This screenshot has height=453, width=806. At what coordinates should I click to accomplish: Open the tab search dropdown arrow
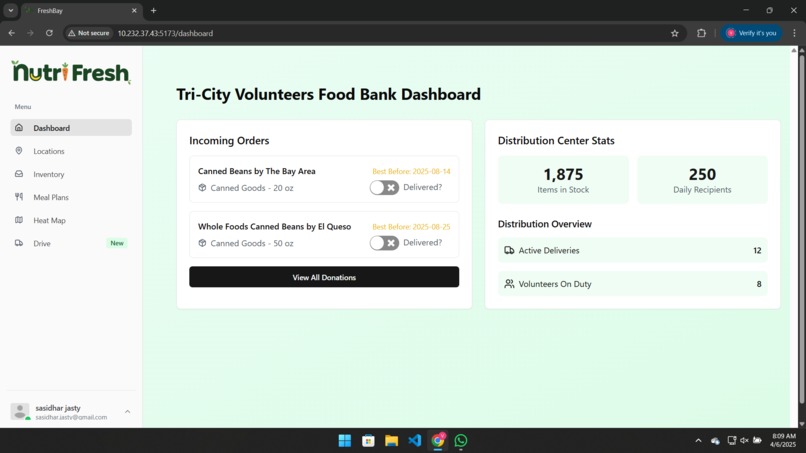10,10
